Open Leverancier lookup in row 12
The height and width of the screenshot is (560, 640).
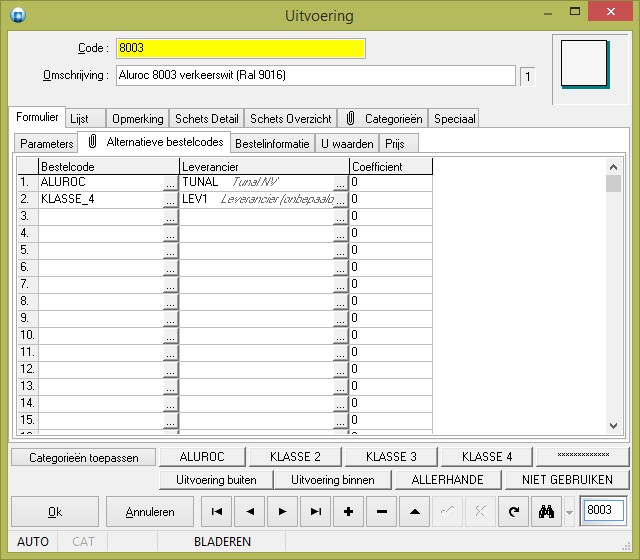340,370
